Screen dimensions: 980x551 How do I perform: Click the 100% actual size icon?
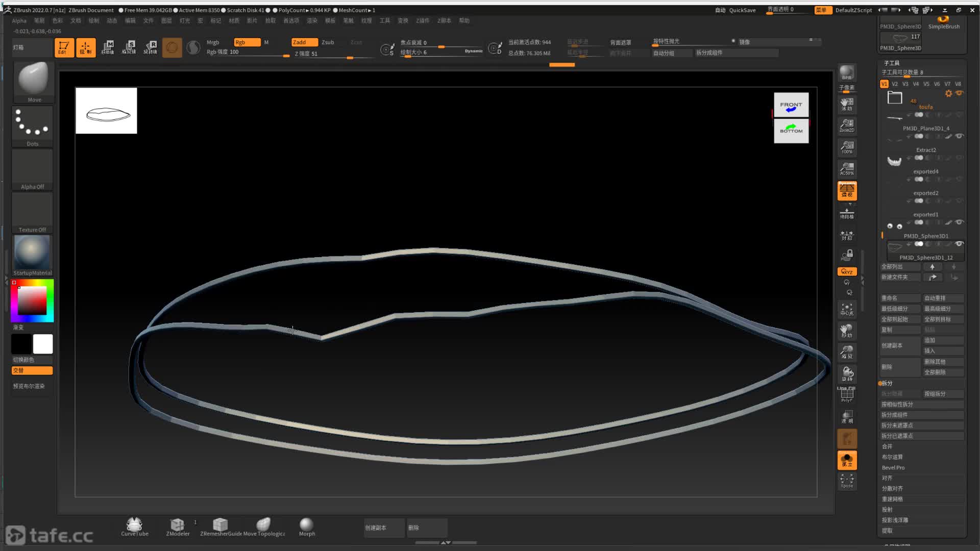(847, 147)
